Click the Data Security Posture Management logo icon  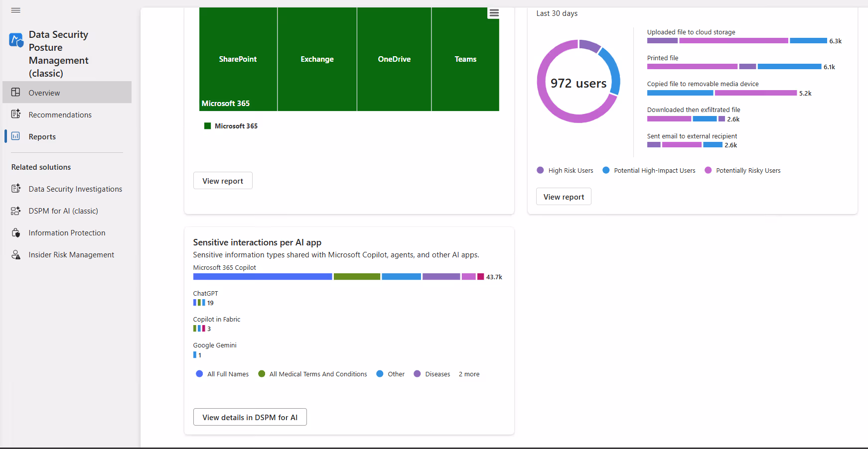[16, 40]
